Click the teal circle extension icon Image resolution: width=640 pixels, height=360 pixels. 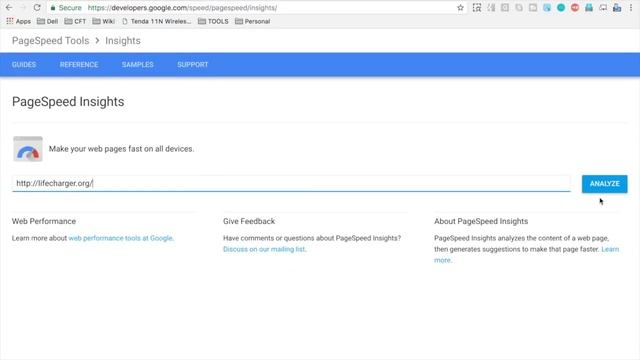[561, 8]
